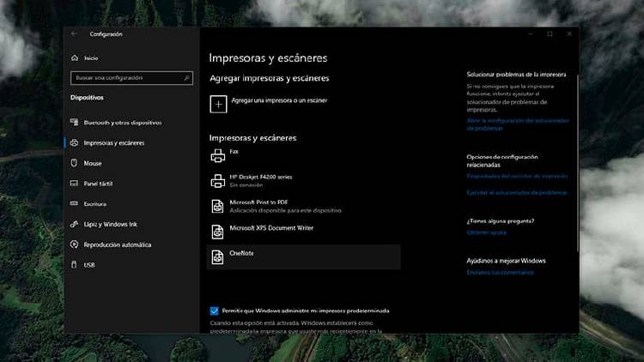Open the Mouse settings section

tap(92, 163)
